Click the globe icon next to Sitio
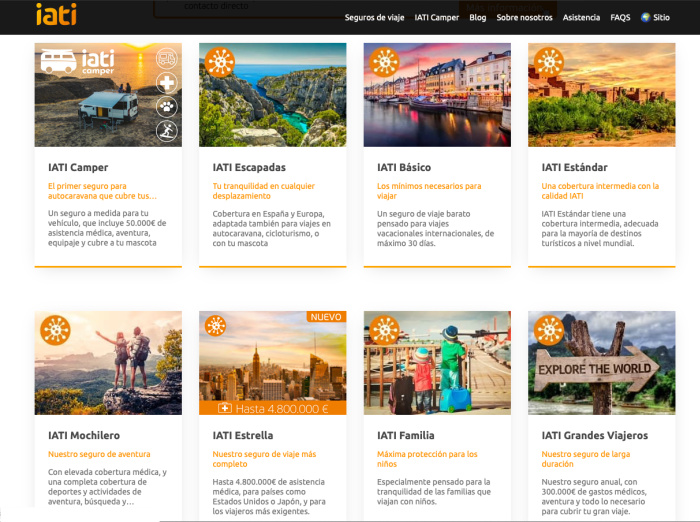Image resolution: width=700 pixels, height=522 pixels. (645, 17)
